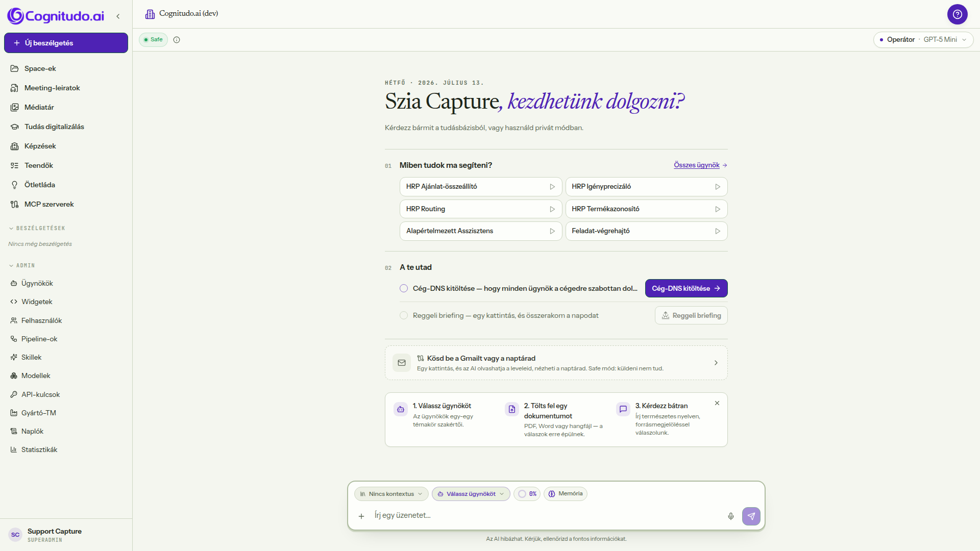Start a new chat with Új beszélgetés
The image size is (980, 551).
pyautogui.click(x=66, y=43)
